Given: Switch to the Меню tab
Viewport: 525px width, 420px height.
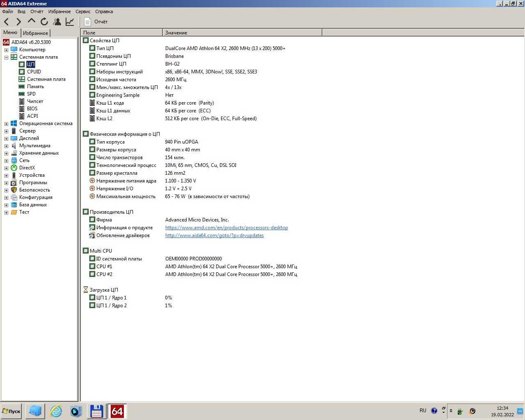Looking at the screenshot, I should tap(11, 32).
